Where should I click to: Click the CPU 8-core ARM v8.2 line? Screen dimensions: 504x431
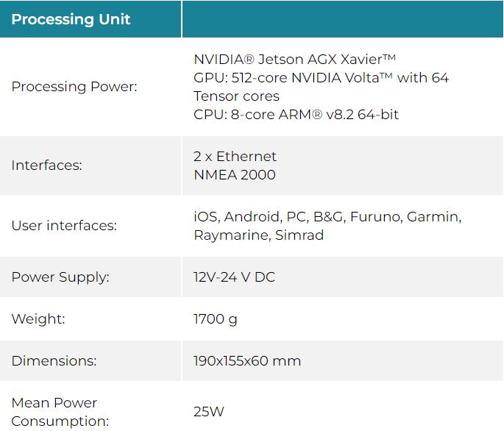[296, 115]
